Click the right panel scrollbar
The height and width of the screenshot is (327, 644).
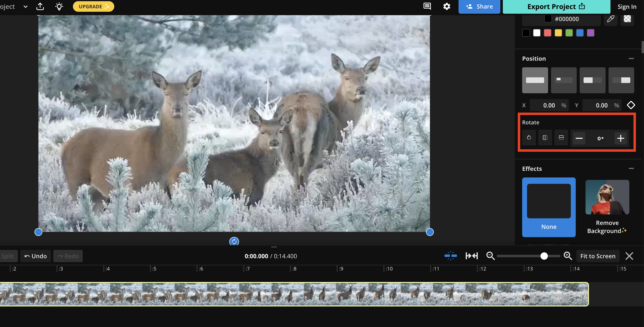click(x=642, y=47)
